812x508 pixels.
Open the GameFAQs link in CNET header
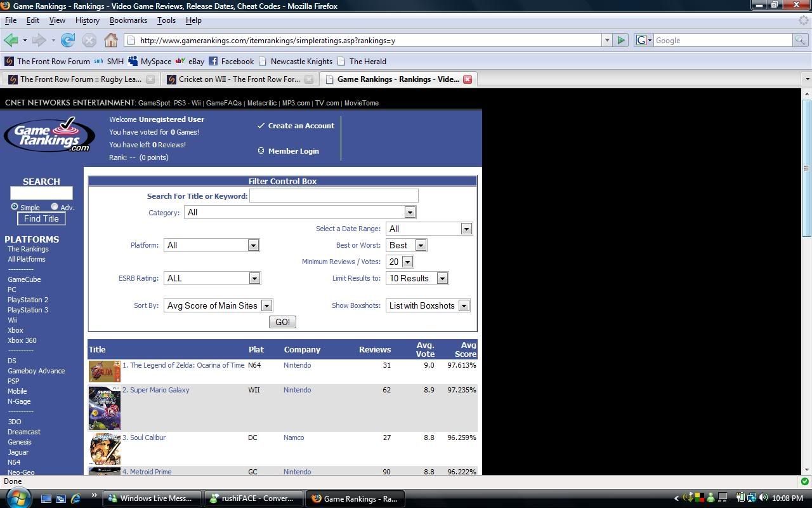point(224,103)
